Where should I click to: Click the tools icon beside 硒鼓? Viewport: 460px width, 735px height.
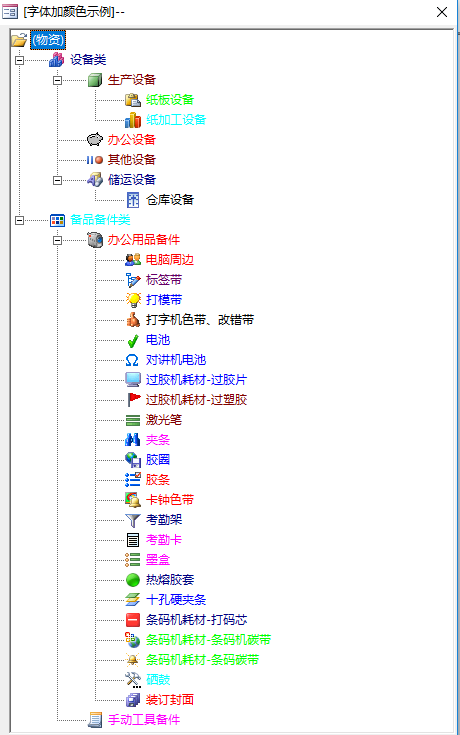133,680
